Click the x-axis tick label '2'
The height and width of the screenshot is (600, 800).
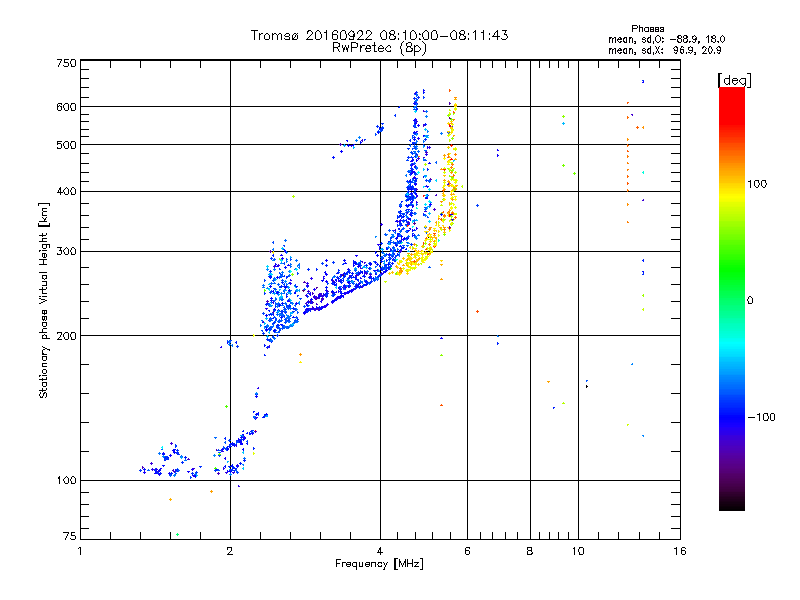[230, 551]
